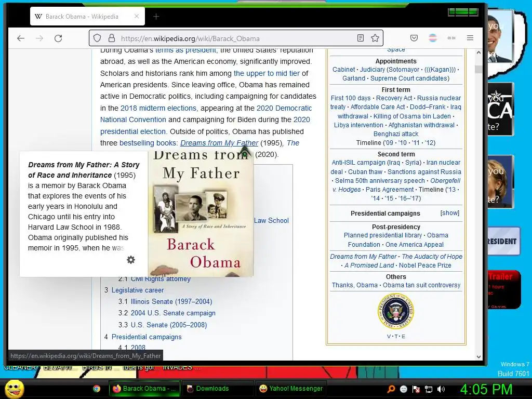
Task: Click the page scrollbar down arrow
Action: [x=478, y=356]
